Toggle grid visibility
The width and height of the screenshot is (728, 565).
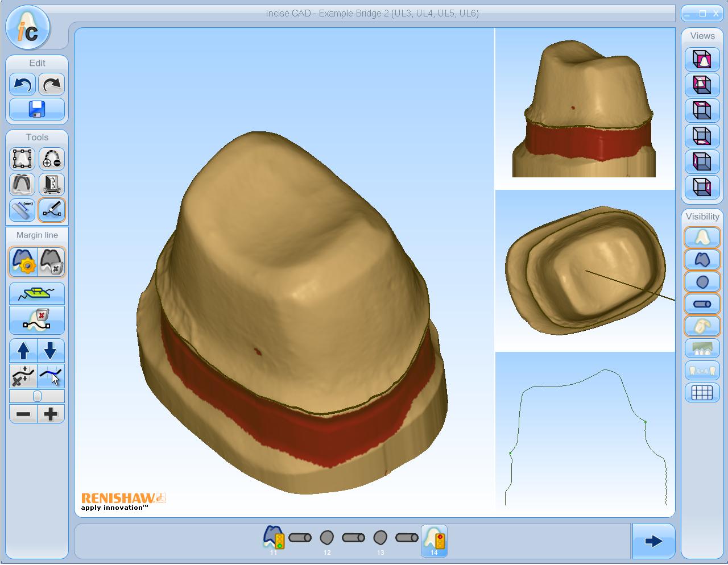702,393
